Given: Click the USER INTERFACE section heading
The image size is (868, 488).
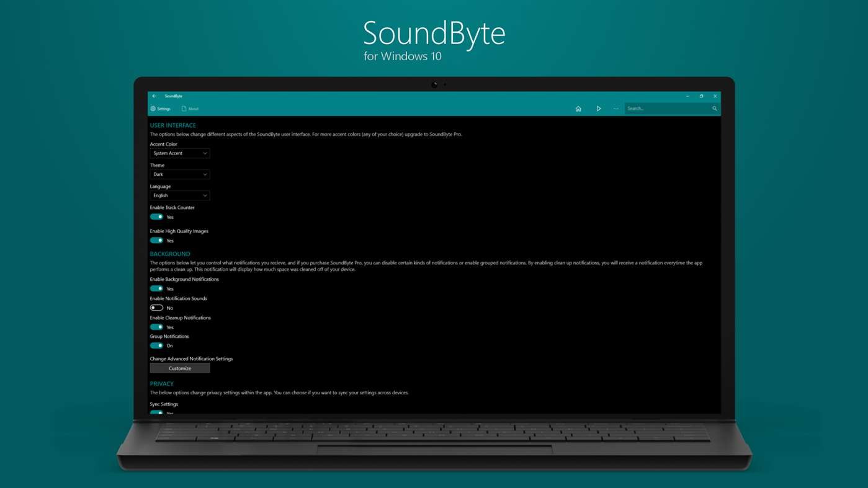Looking at the screenshot, I should [x=172, y=125].
